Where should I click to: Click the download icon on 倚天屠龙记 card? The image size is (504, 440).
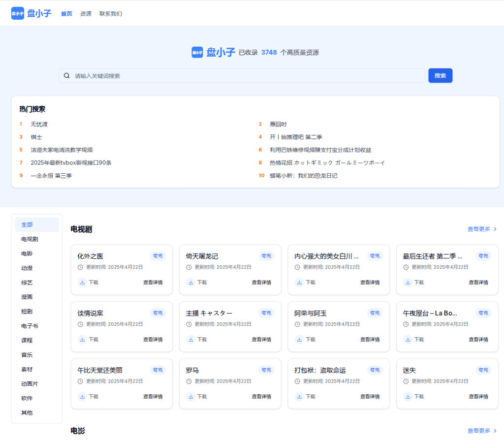tap(190, 283)
